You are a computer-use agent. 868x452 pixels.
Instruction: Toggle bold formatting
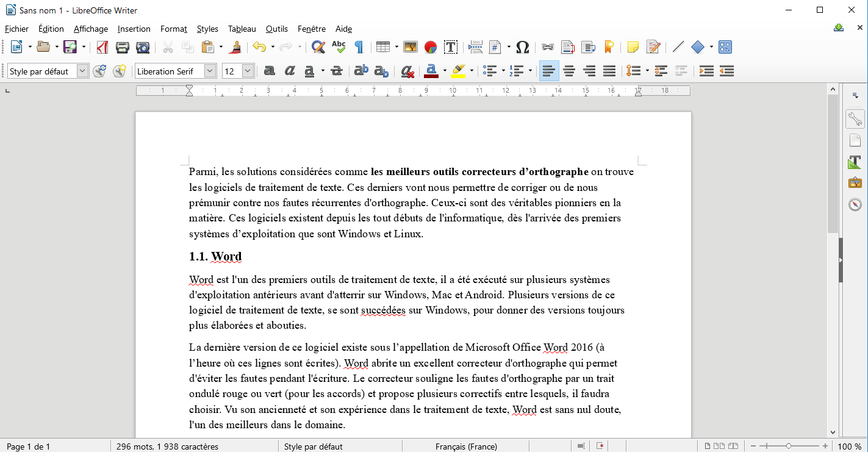[x=269, y=71]
